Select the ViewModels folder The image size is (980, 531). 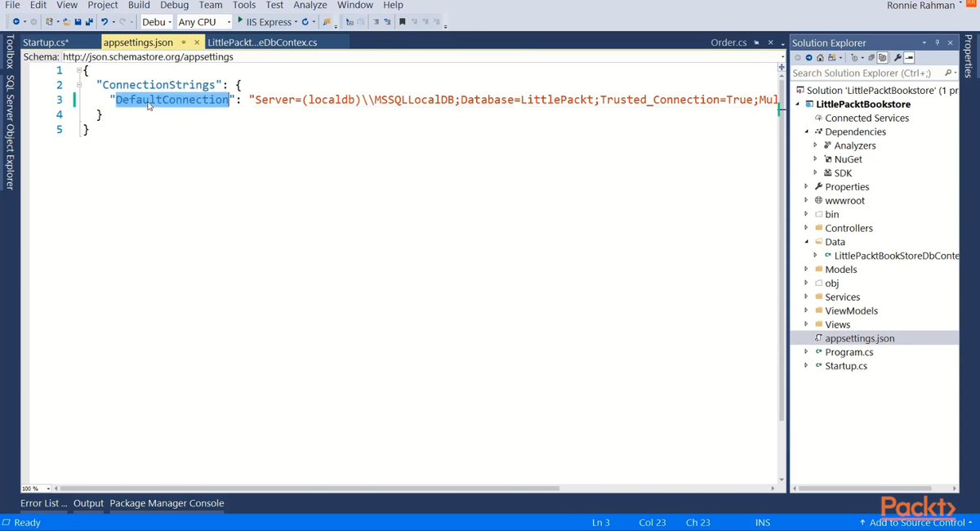click(851, 310)
